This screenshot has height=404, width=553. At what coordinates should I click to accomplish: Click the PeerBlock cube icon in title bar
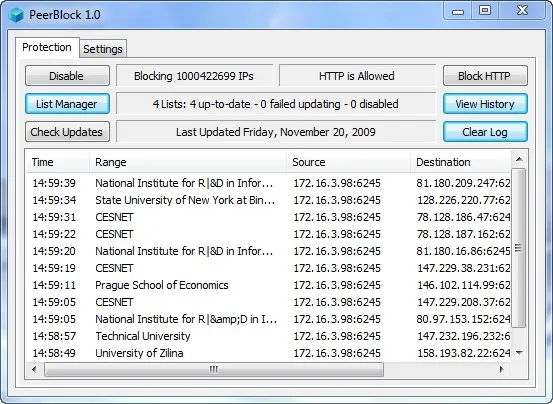16,15
